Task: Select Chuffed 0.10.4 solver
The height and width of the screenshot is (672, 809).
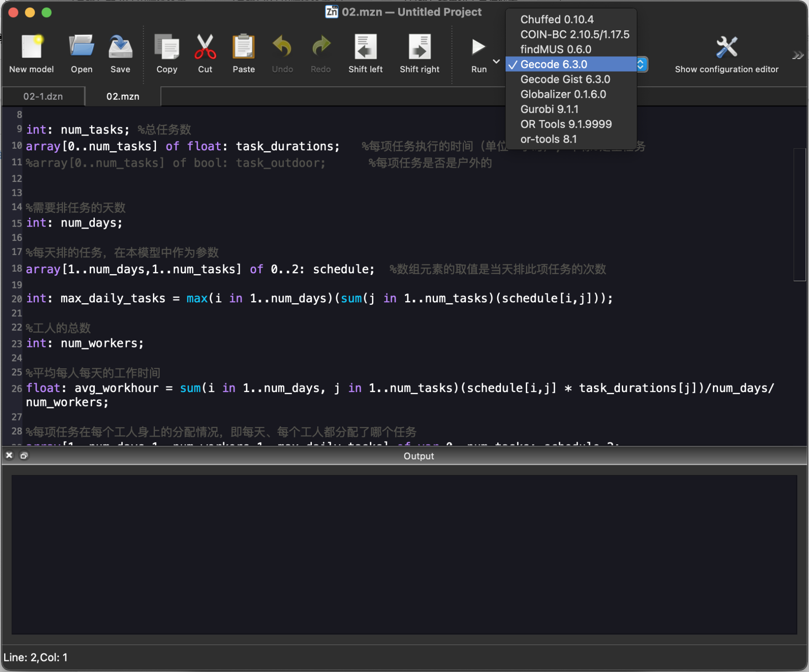Action: tap(571, 19)
